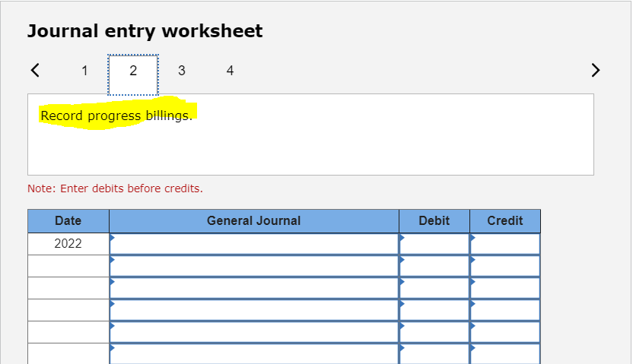Open account dropdown in the 2022 row

point(254,244)
